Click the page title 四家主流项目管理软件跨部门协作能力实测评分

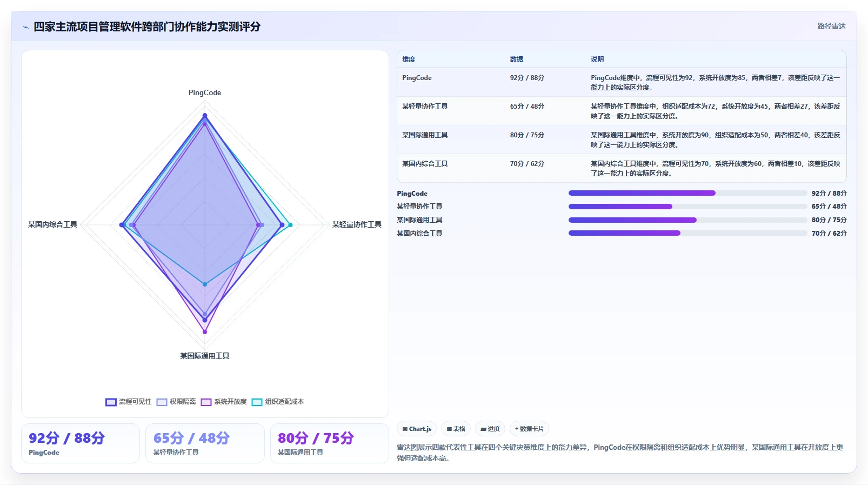click(x=147, y=26)
